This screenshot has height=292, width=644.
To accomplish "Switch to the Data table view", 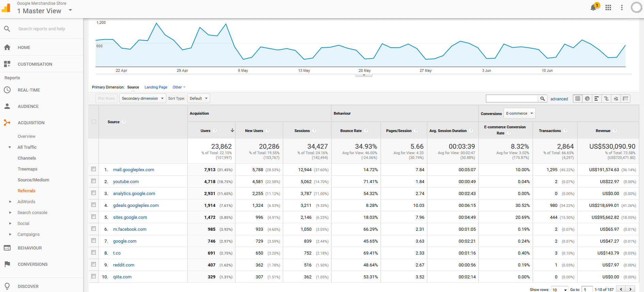I will click(578, 99).
